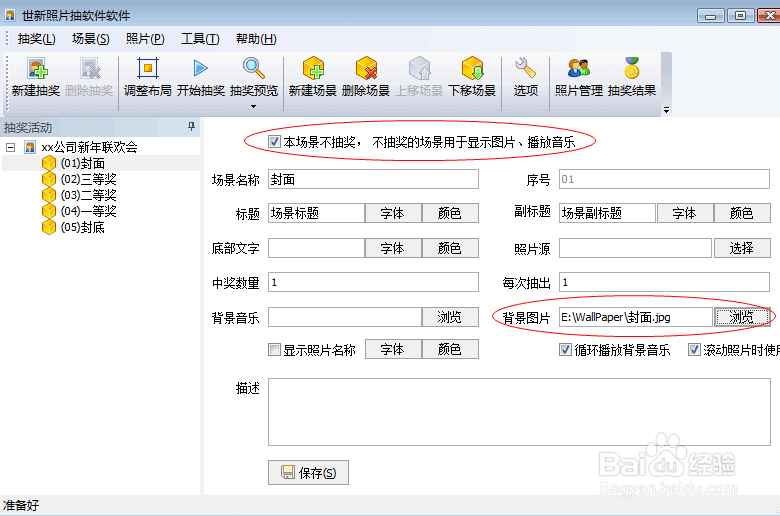
Task: Choose 显示照片名称 font with 字体
Action: tap(393, 349)
